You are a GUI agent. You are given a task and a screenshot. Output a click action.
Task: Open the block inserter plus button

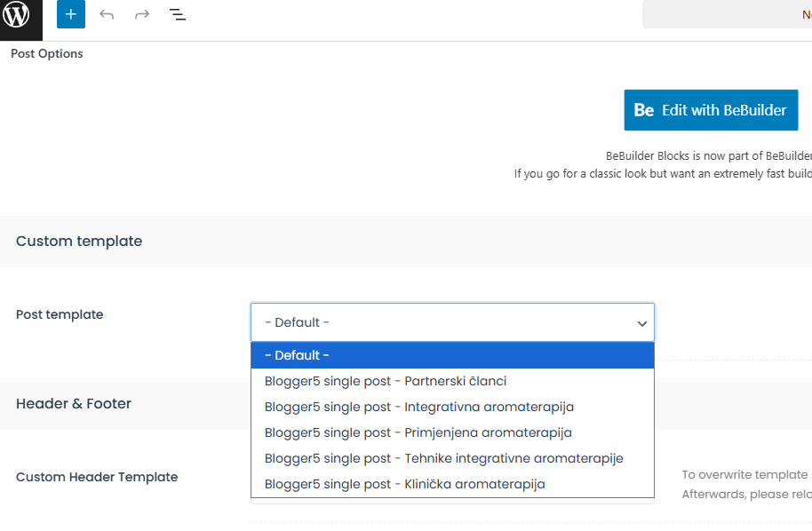[x=71, y=15]
